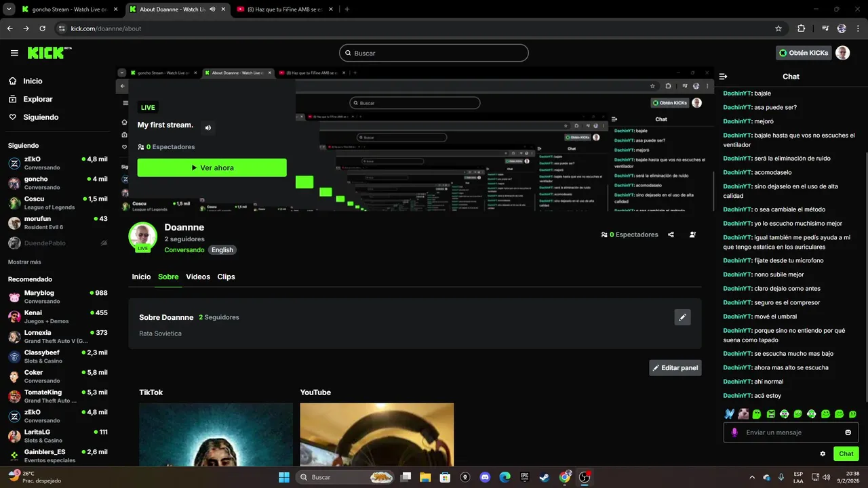Open Chrome media controls icon

click(x=825, y=28)
